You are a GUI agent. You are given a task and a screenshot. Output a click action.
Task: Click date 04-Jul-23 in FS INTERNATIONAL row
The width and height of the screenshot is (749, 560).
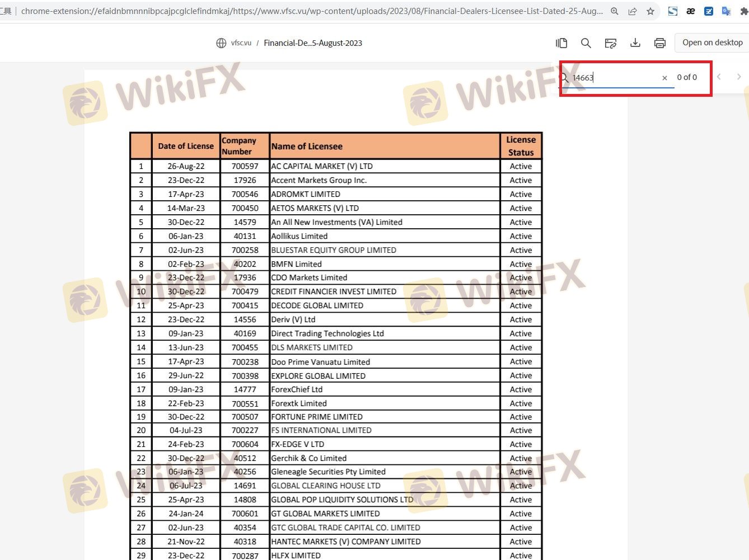(x=186, y=430)
